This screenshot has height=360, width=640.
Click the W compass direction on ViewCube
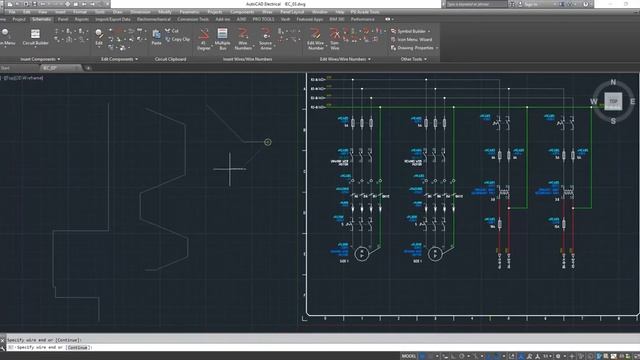pos(593,102)
